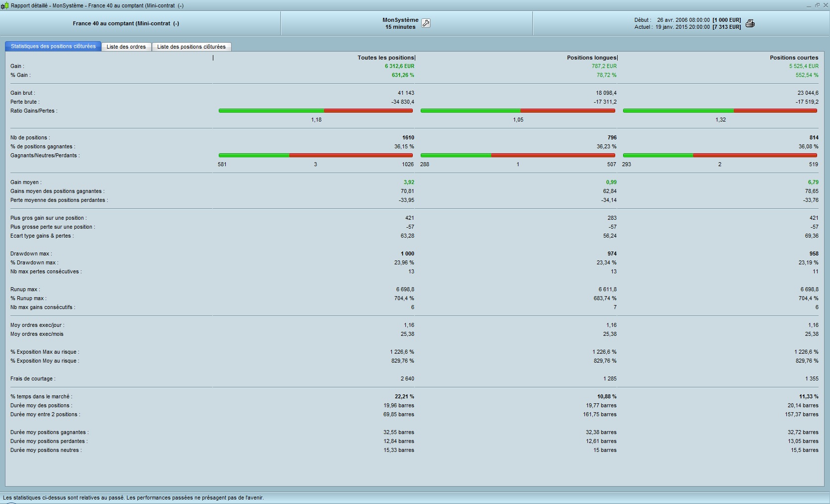The image size is (830, 504).
Task: Click the Actuel balance 7 313 EUR text
Action: click(726, 27)
